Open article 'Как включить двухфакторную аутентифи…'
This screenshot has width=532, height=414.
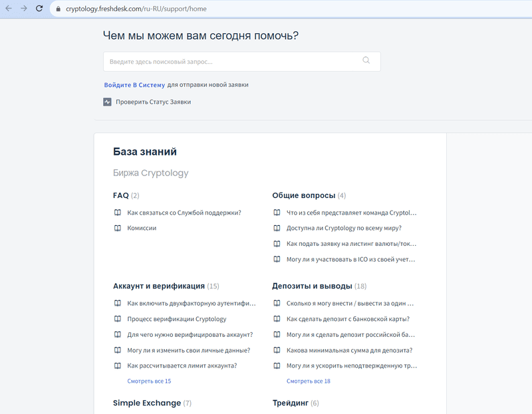tap(192, 303)
